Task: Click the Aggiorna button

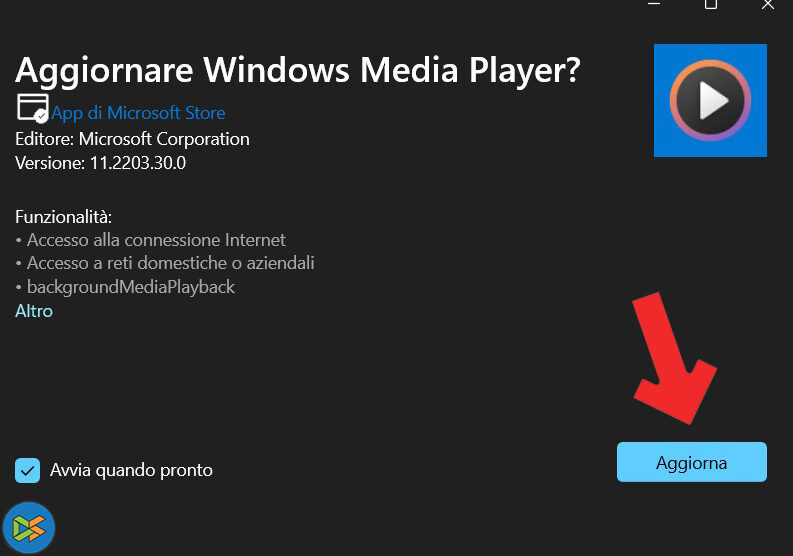Action: coord(691,462)
